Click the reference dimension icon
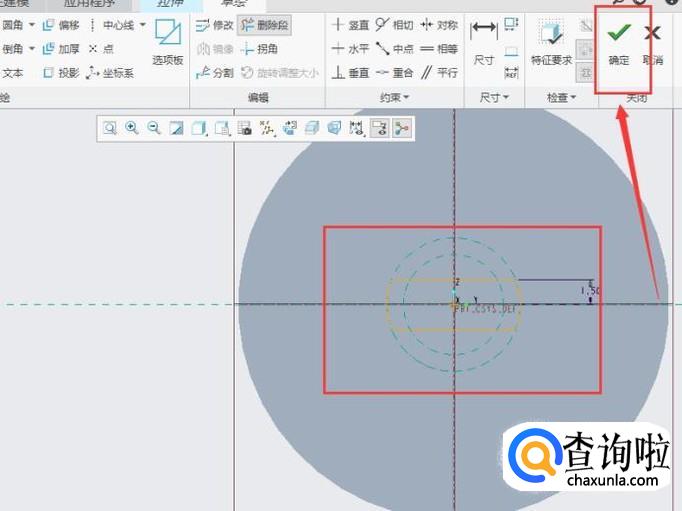Viewport: 682px width, 511px height. pos(511,73)
